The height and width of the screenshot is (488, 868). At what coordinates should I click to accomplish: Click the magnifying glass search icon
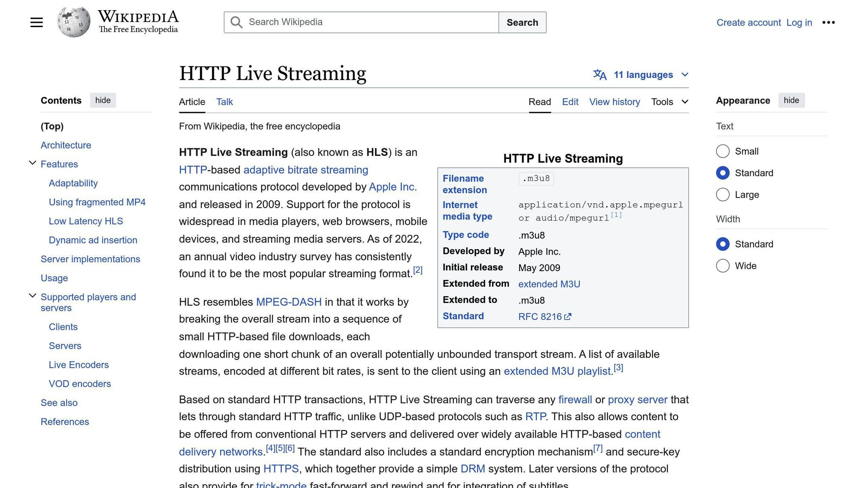point(236,22)
